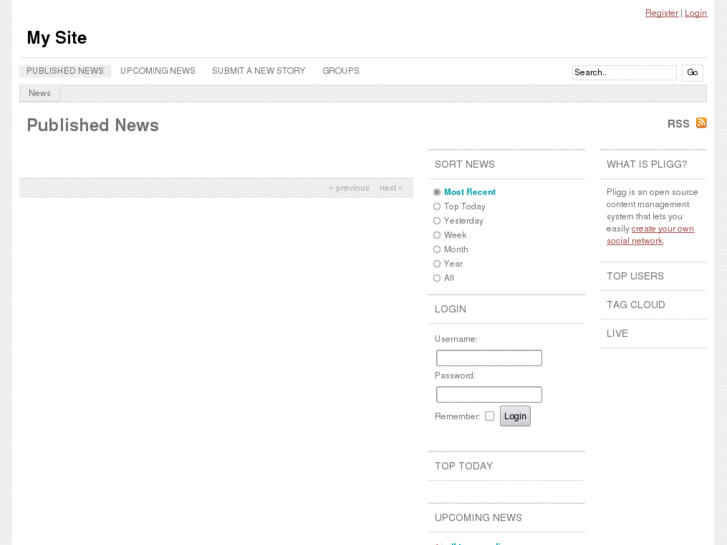Open the Published News tab
This screenshot has height=545, width=727.
coord(65,71)
